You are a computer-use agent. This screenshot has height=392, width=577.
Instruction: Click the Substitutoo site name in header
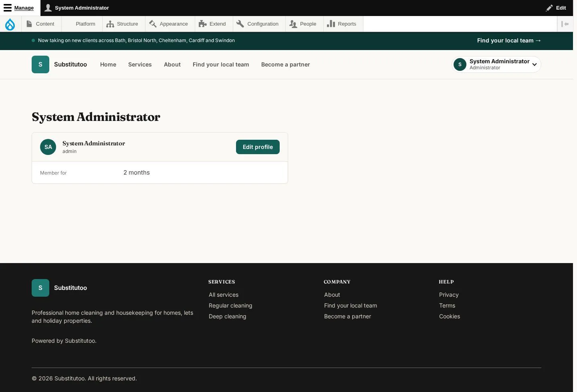point(71,64)
